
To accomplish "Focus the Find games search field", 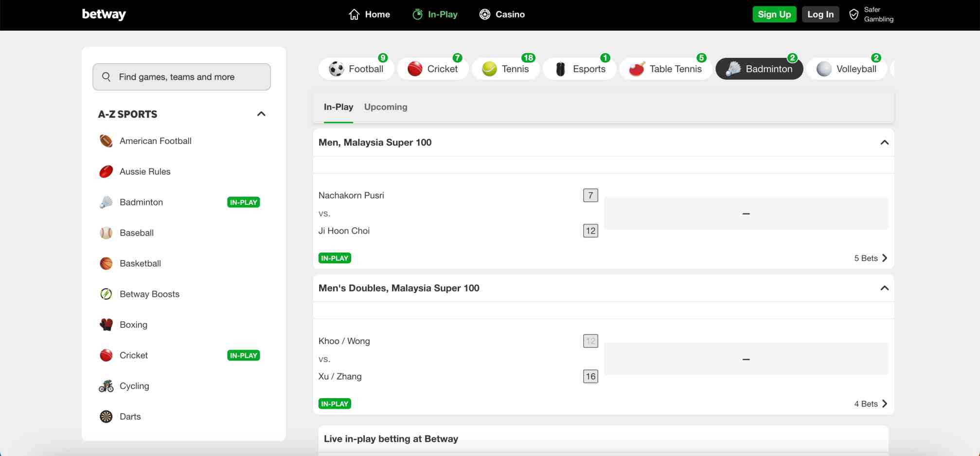I will (181, 77).
